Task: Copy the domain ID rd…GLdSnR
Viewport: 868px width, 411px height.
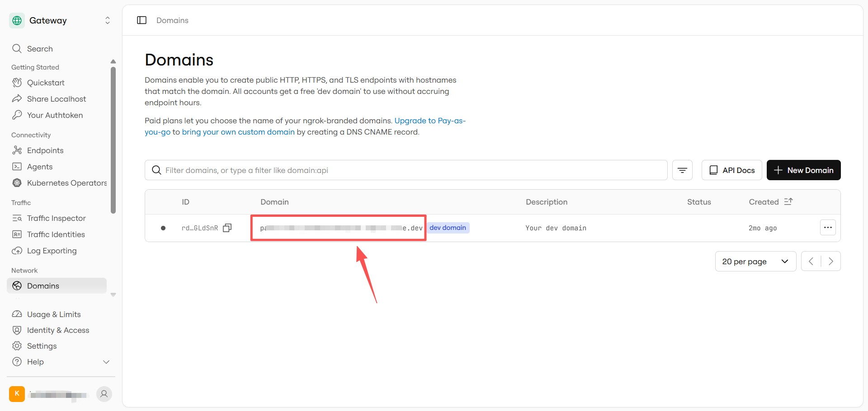Action: [x=227, y=228]
